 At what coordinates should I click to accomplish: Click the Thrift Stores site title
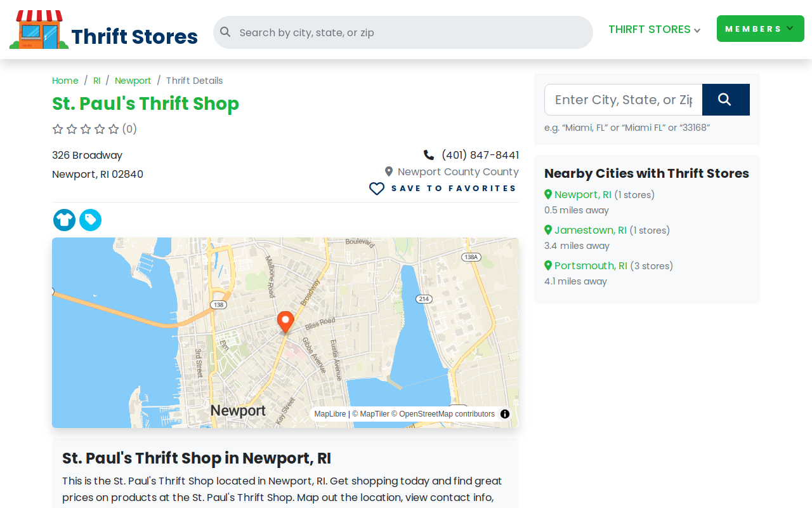tap(134, 37)
